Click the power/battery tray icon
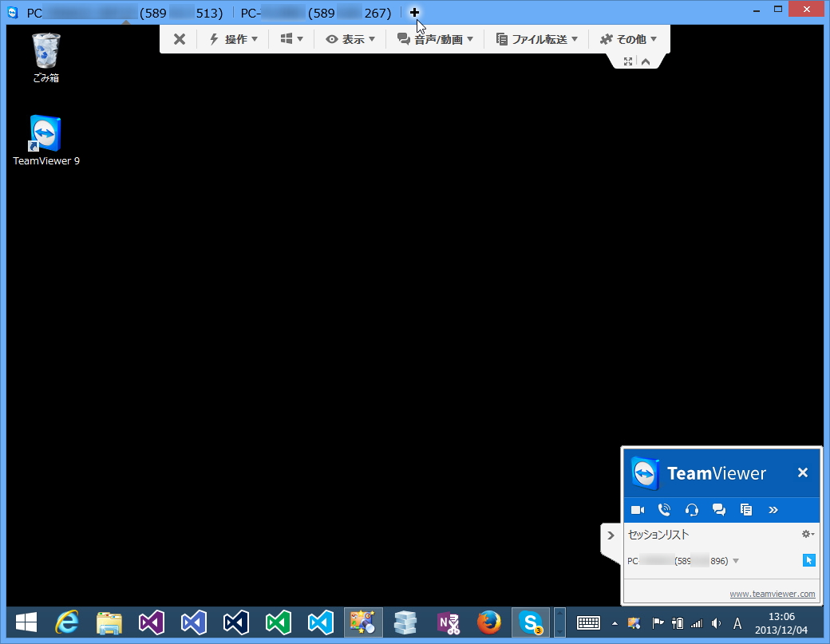This screenshot has width=830, height=644. tap(678, 623)
